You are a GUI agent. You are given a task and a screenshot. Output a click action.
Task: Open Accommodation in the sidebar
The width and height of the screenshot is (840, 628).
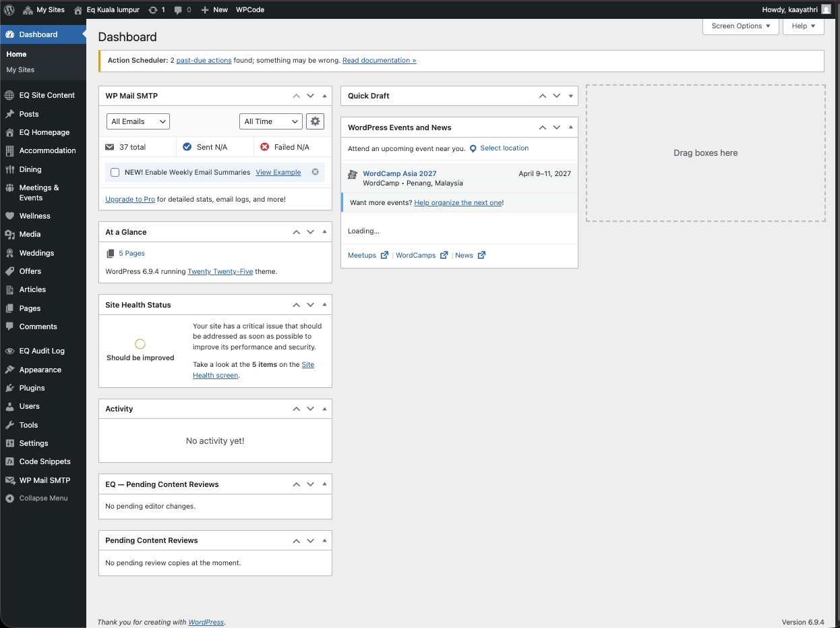[43, 150]
